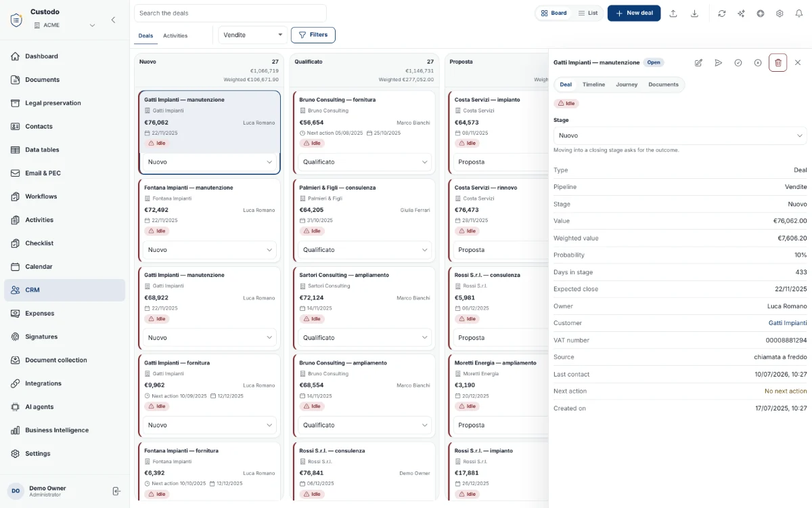The width and height of the screenshot is (812, 508).
Task: Open the Demo Owner profile
Action: pyautogui.click(x=47, y=491)
